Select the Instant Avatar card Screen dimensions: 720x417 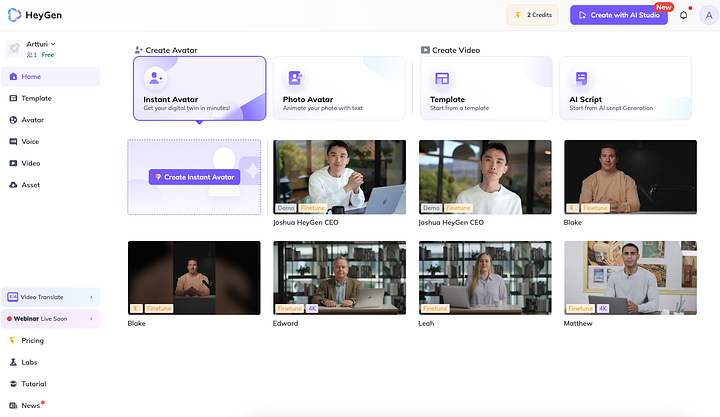200,88
